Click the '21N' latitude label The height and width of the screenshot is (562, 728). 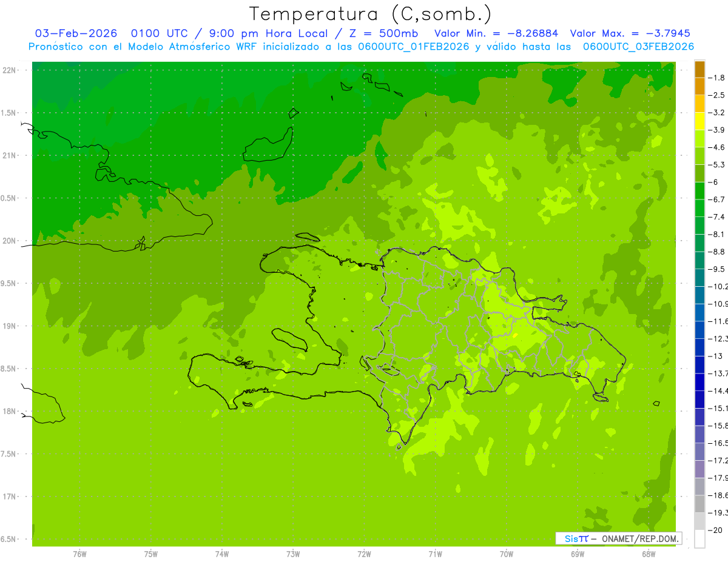[x=10, y=155]
